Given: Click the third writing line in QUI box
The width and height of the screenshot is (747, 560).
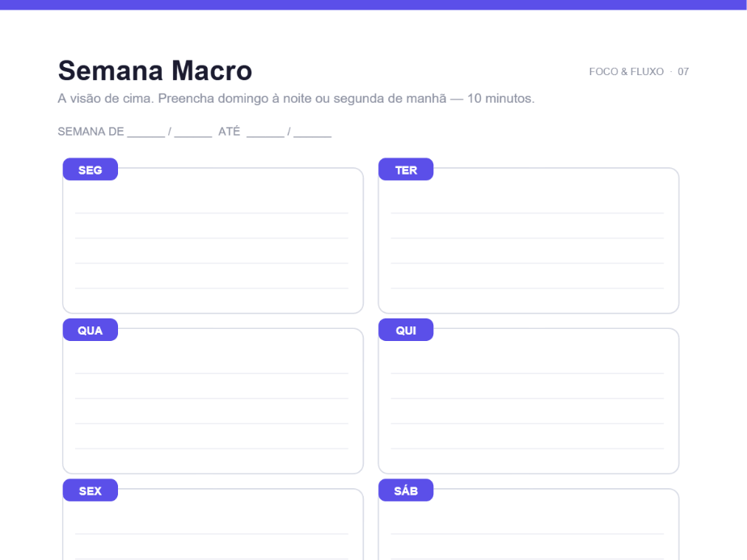Looking at the screenshot, I should click(x=527, y=423).
